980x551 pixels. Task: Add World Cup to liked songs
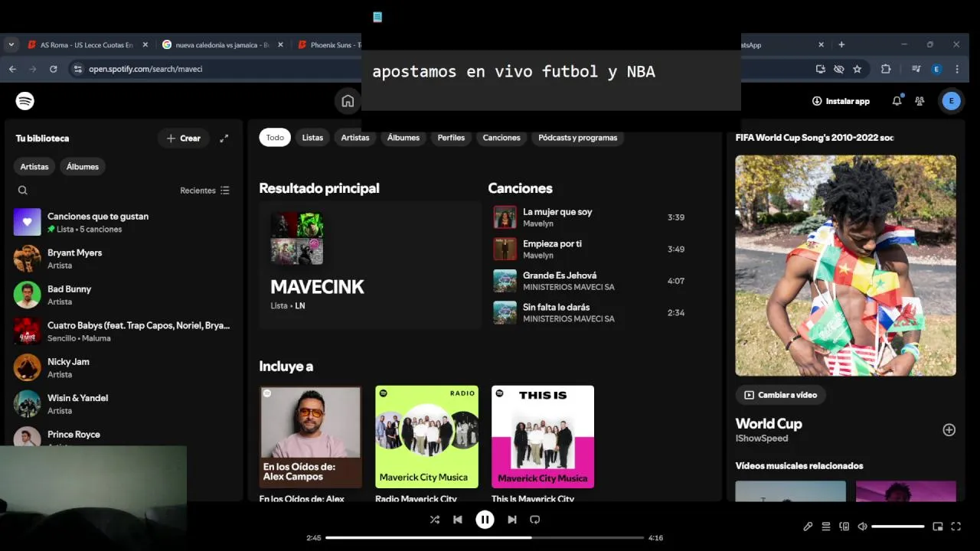point(949,430)
